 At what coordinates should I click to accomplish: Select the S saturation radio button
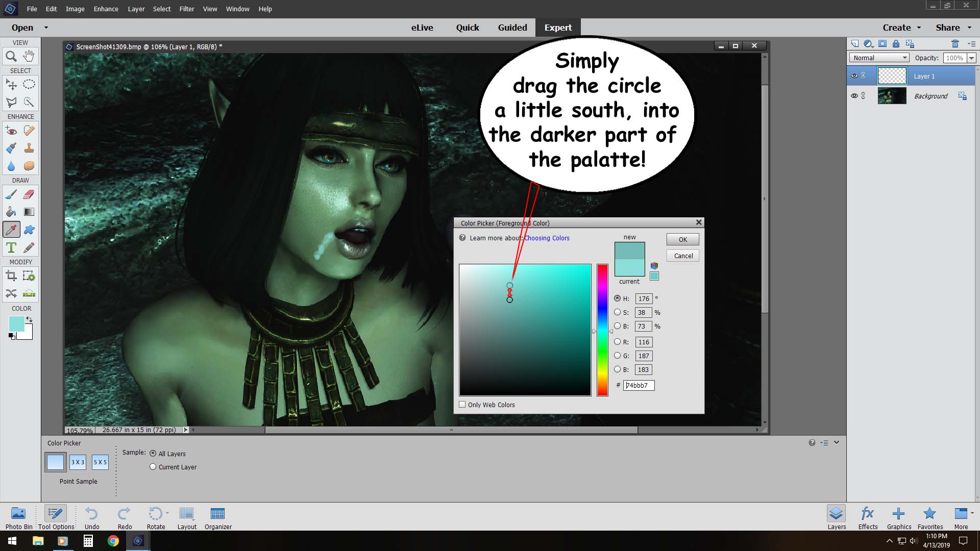pyautogui.click(x=618, y=312)
